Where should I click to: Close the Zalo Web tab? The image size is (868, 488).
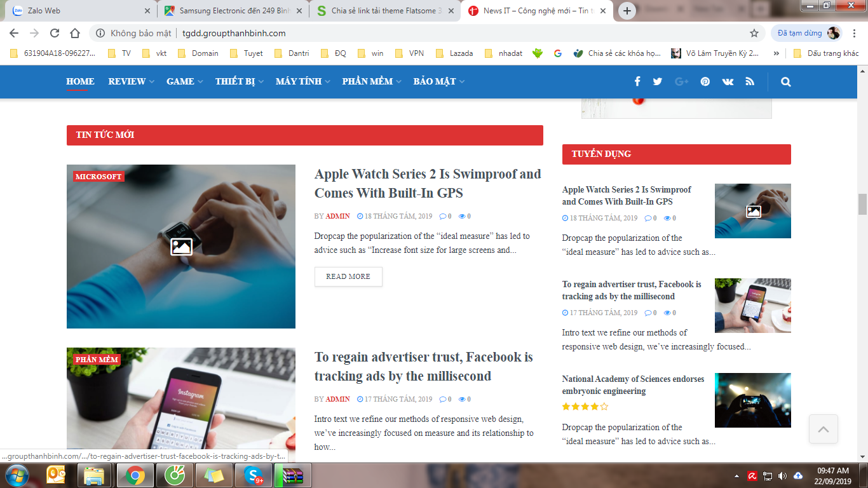point(147,11)
